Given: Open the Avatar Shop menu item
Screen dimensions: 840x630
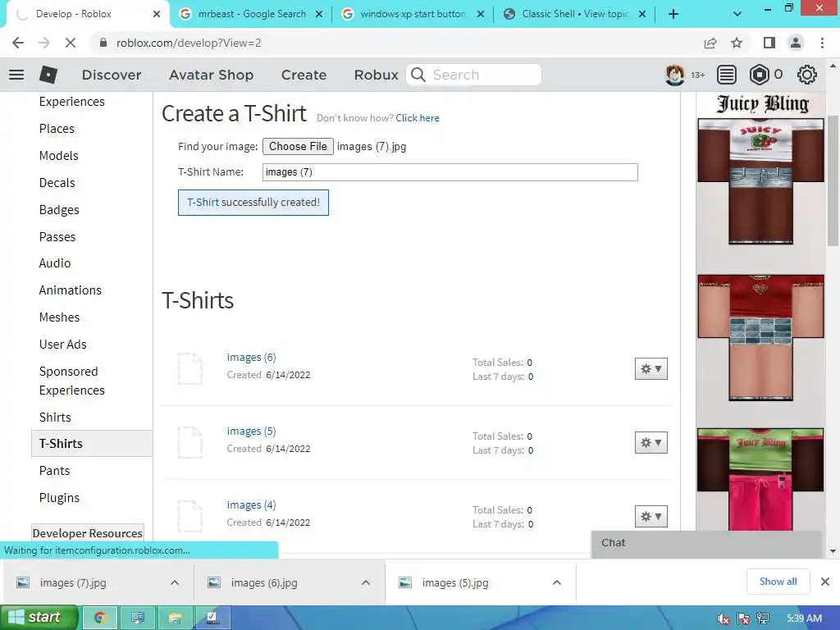Looking at the screenshot, I should pos(211,75).
